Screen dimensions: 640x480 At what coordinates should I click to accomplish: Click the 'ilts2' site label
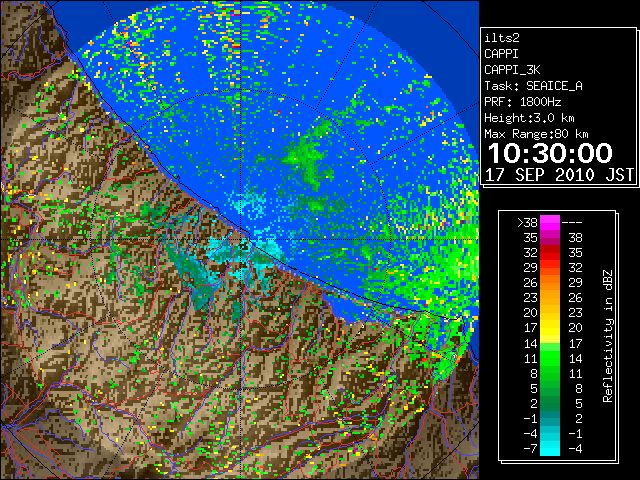502,38
